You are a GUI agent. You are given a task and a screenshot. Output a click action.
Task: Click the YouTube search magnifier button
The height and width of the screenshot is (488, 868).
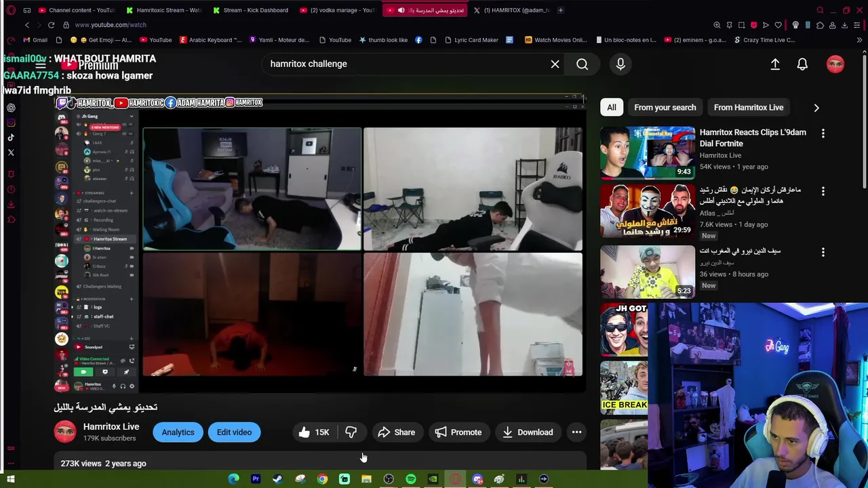[x=582, y=64]
